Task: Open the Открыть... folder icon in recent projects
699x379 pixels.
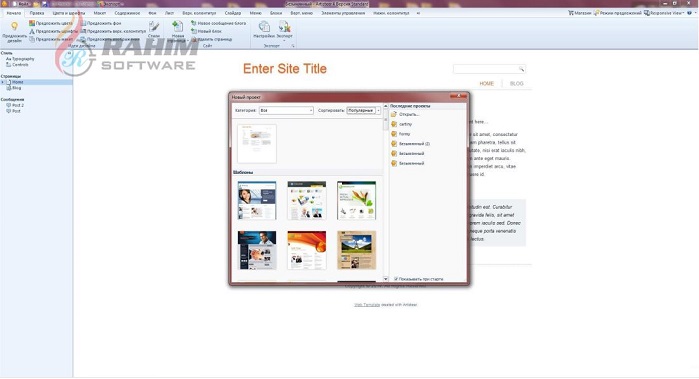Action: 394,114
